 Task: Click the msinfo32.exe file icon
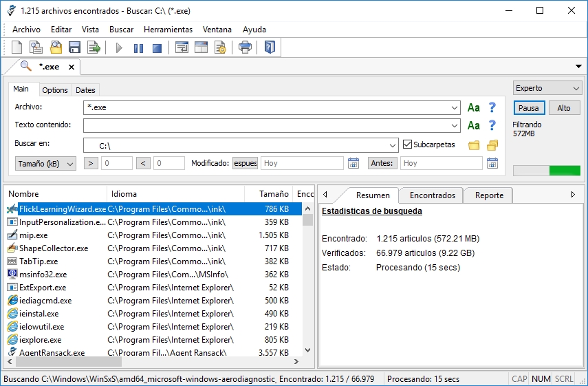[12, 275]
